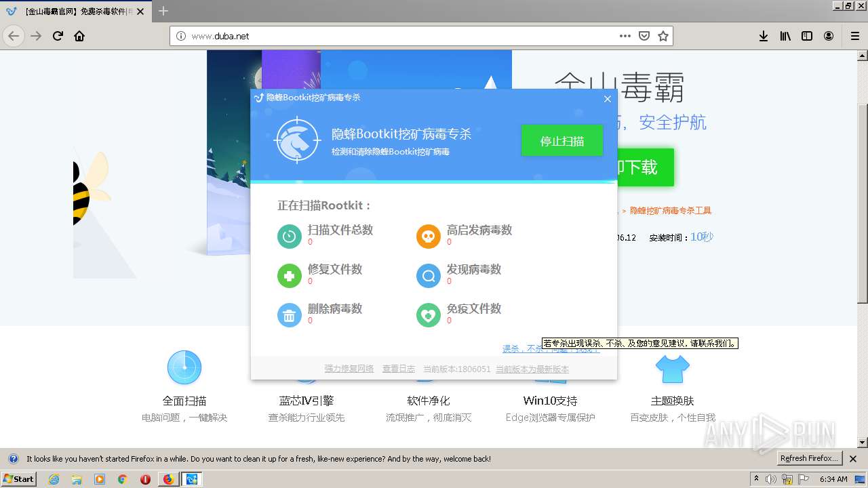The height and width of the screenshot is (488, 868).
Task: Click the 删除病毒数 trash icon
Action: (290, 314)
